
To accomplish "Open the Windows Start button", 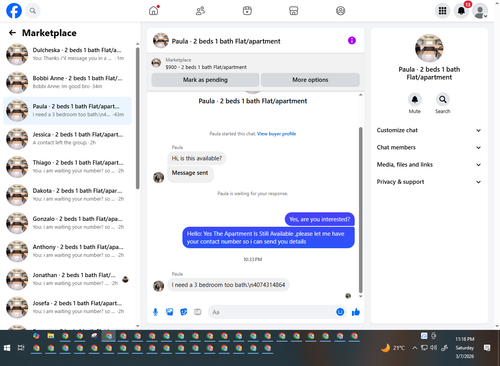I will [x=7, y=348].
